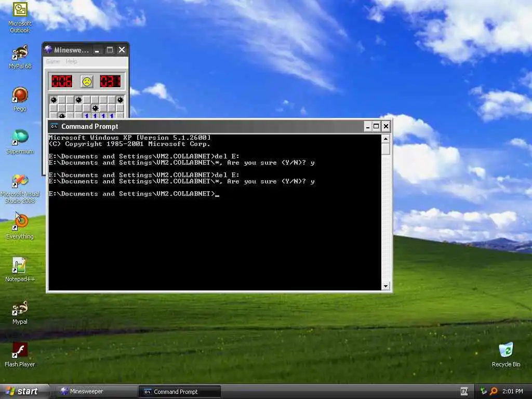Select the Pego desktop icon
Image resolution: width=532 pixels, height=399 pixels.
click(20, 99)
